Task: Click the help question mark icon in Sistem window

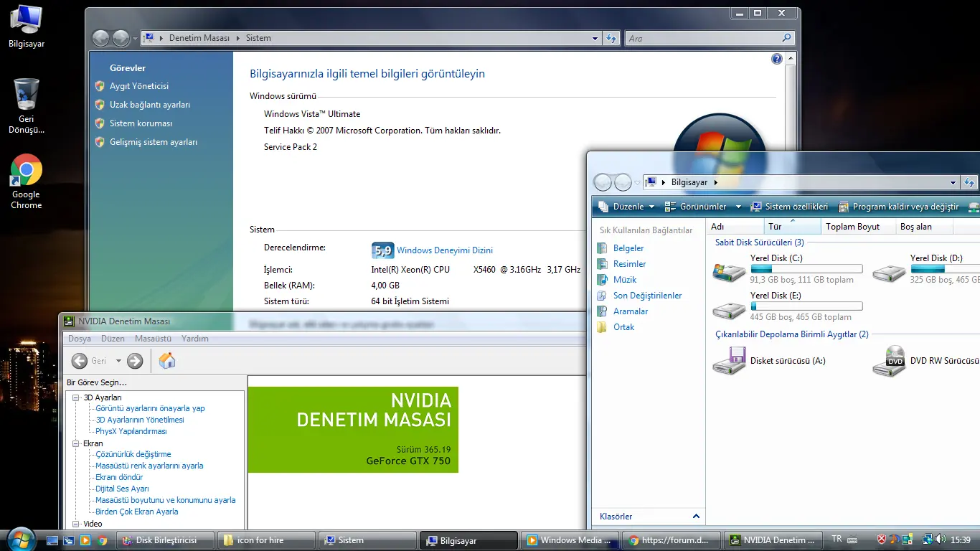Action: point(777,59)
